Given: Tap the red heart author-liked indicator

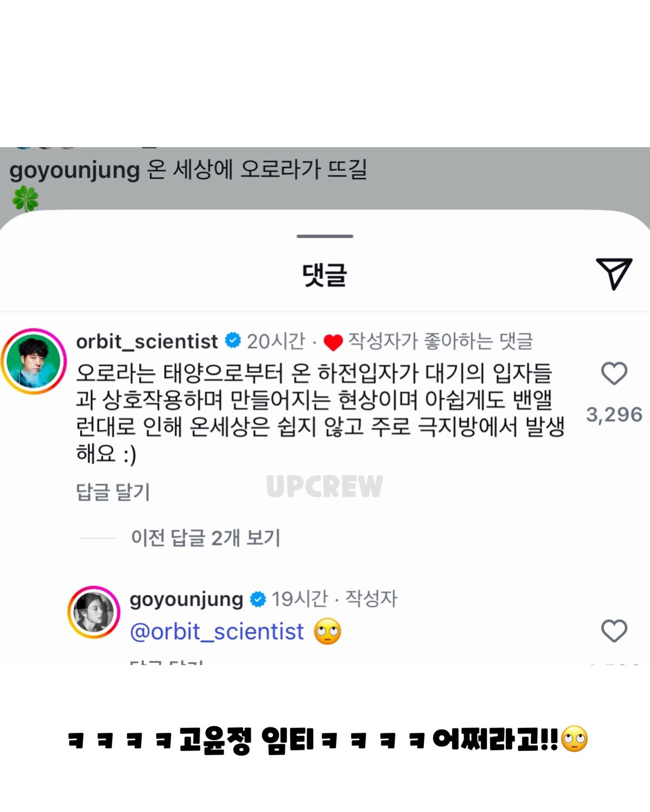Looking at the screenshot, I should 333,343.
